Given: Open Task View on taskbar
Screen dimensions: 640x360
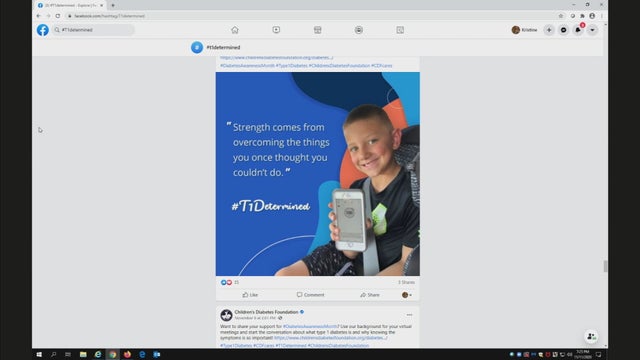Looking at the screenshot, I should (68, 354).
